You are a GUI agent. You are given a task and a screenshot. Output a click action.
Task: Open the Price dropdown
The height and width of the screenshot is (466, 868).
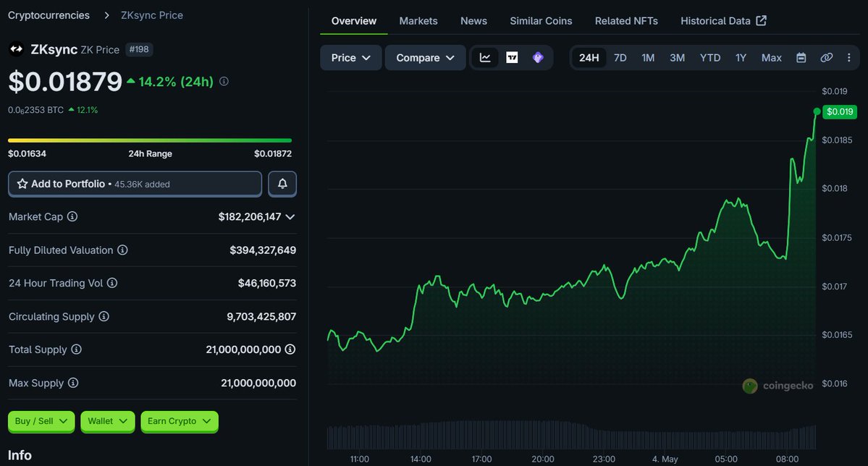pos(351,58)
